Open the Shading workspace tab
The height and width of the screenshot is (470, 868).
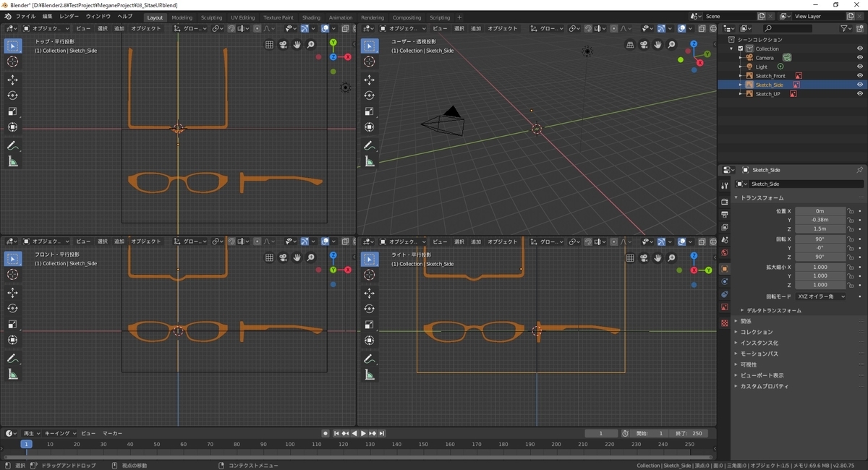[x=311, y=17]
